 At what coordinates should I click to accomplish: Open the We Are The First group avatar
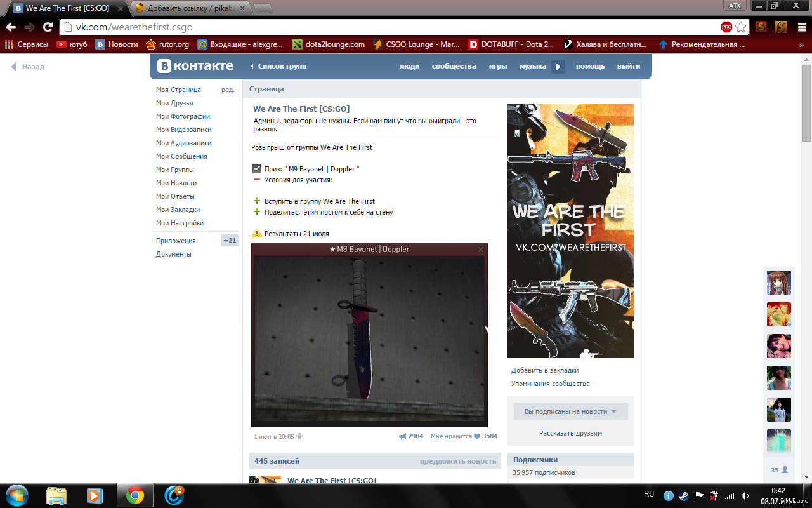coord(570,231)
